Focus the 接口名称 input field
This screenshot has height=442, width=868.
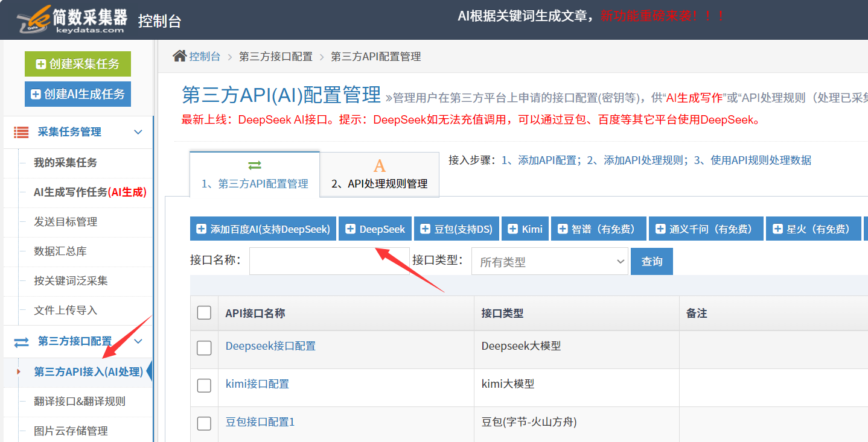point(330,261)
